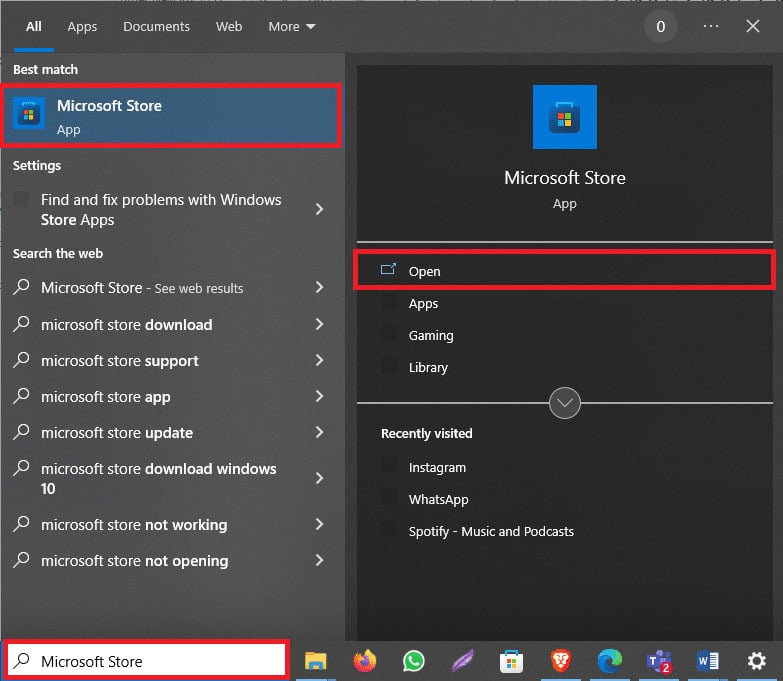Open recently visited Spotify - Music and Podcasts

click(565, 531)
